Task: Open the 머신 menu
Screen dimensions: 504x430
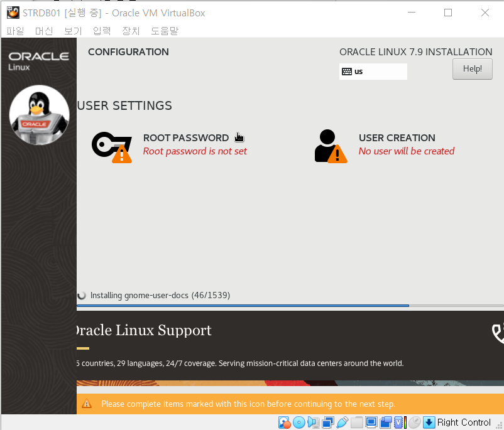Action: click(44, 31)
